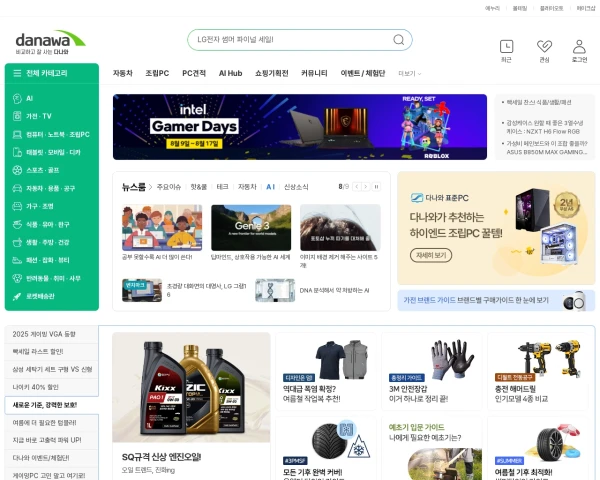Viewport: 600px width, 480px height.
Task: Click the tablet icon for 태블릿·모바일·디카
Action: [17, 152]
